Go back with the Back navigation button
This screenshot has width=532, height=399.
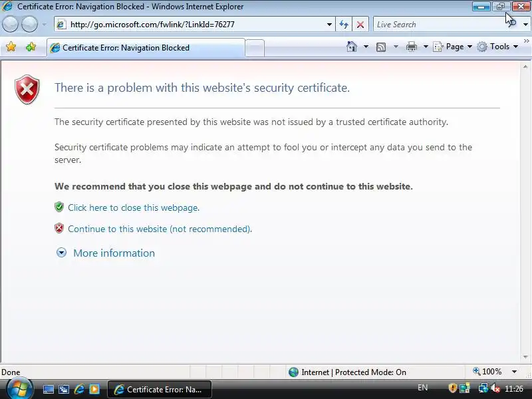[10, 25]
